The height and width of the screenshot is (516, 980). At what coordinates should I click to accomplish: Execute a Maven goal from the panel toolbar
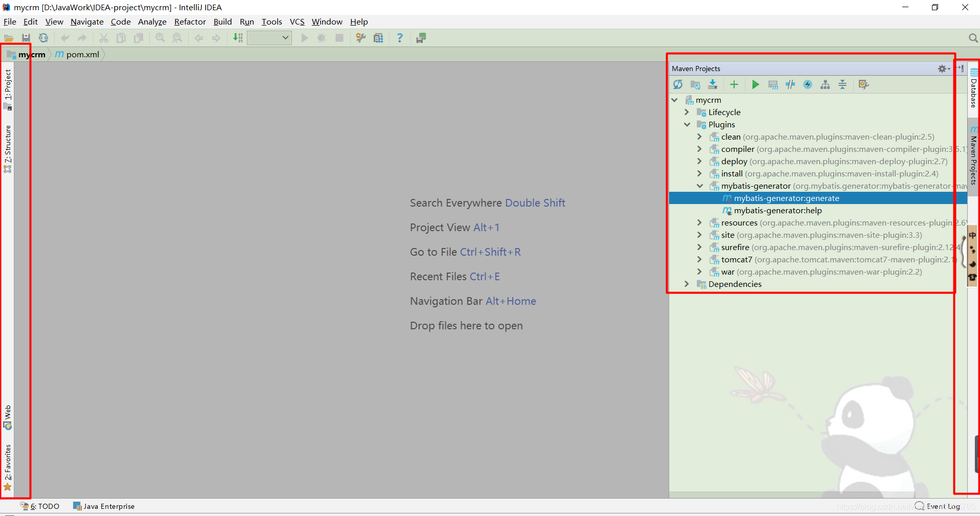point(773,84)
